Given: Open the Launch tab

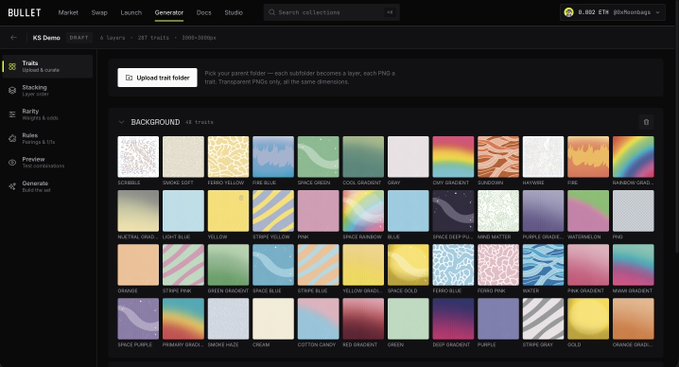Looking at the screenshot, I should [131, 13].
